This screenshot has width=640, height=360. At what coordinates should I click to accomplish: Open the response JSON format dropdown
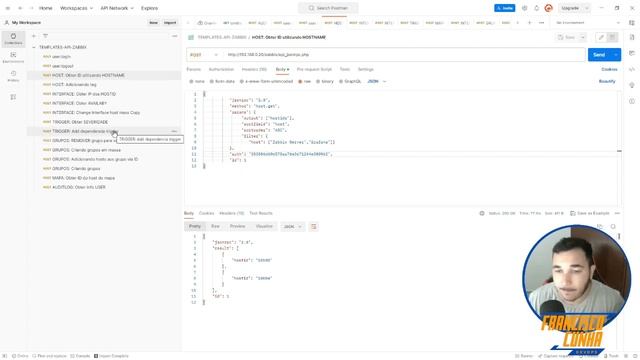[x=293, y=226]
